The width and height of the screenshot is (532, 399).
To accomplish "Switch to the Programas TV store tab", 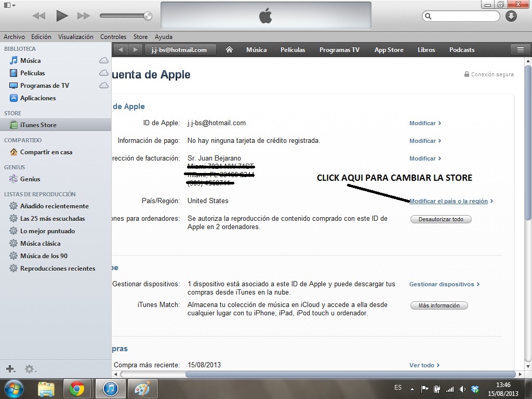I will (x=339, y=50).
